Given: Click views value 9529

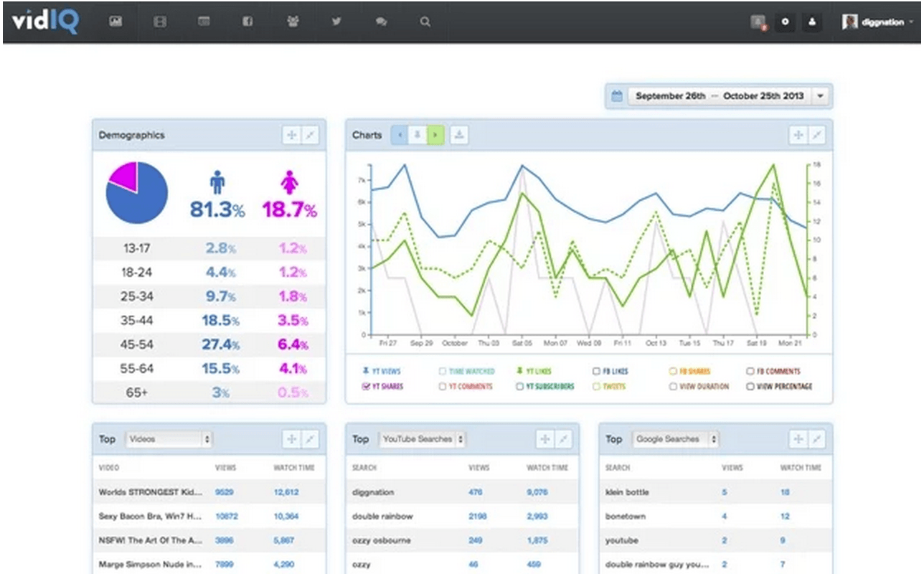Looking at the screenshot, I should pos(225,492).
